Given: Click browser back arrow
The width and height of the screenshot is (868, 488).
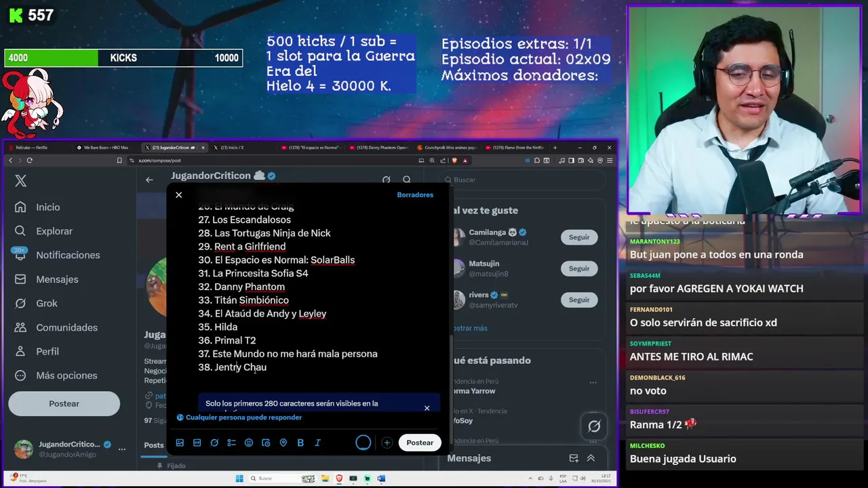Looking at the screenshot, I should 10,161.
